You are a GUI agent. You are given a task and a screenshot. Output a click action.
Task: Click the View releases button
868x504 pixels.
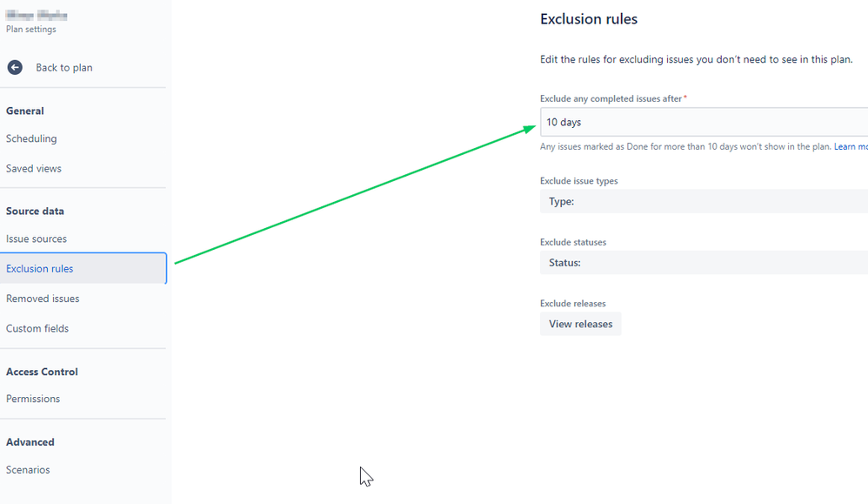coord(581,324)
